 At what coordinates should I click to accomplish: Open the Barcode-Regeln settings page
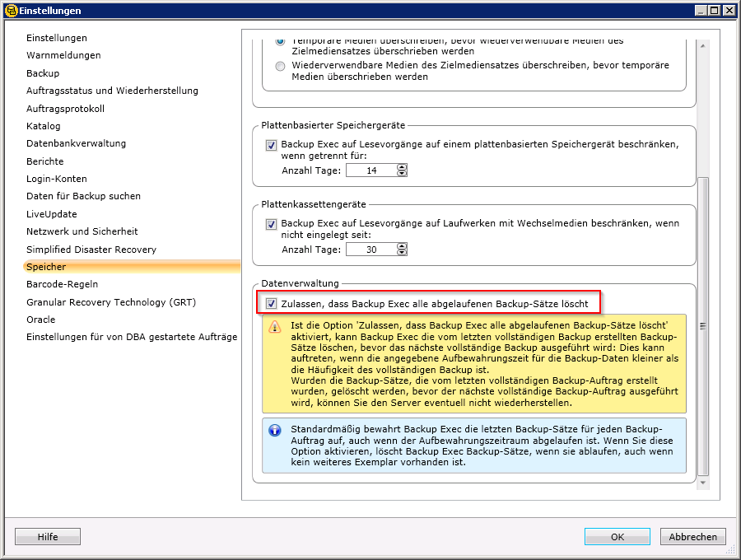pyautogui.click(x=63, y=284)
